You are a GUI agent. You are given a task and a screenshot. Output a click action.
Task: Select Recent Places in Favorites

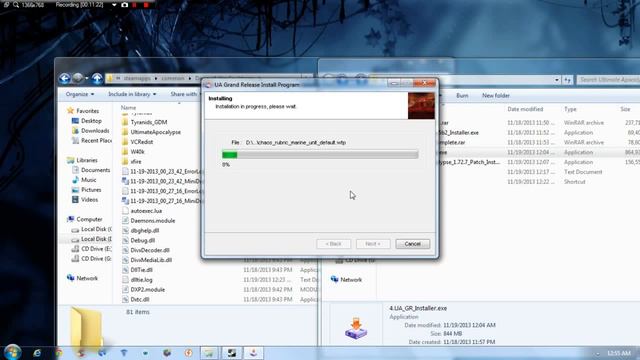coord(91,140)
